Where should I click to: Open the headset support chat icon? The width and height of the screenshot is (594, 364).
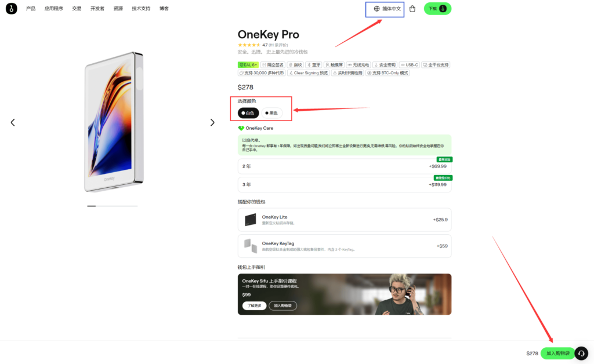pyautogui.click(x=581, y=353)
